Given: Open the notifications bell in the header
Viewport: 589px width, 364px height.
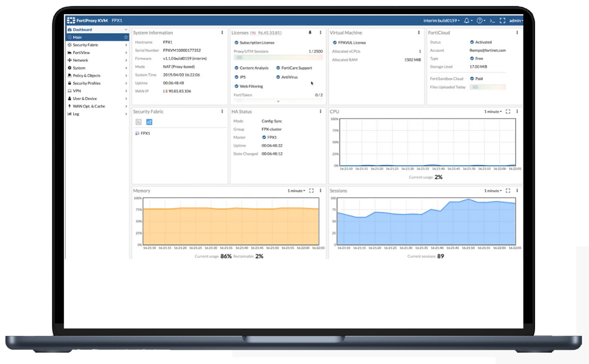Looking at the screenshot, I should click(466, 21).
